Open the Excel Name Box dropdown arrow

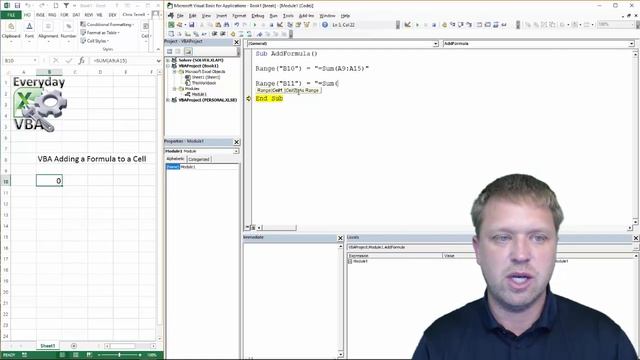tap(35, 60)
